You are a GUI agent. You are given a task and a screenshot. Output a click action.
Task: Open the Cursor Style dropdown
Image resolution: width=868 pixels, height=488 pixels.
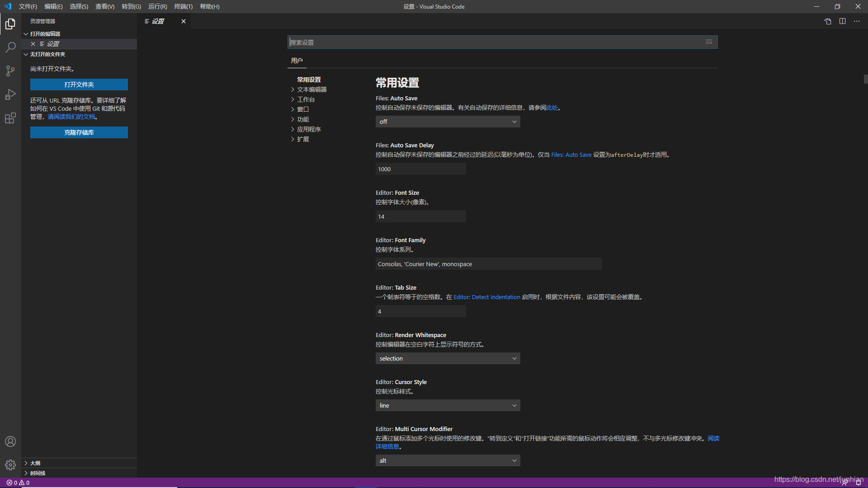click(x=448, y=405)
